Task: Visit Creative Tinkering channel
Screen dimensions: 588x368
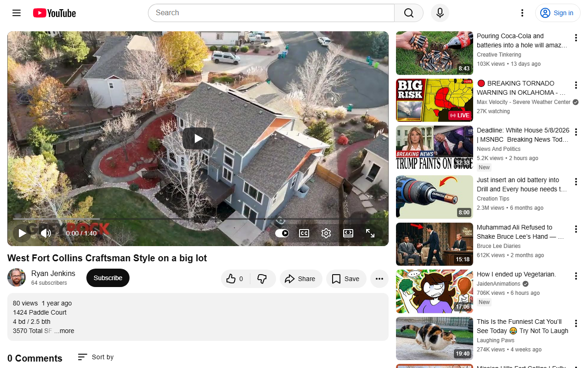Action: [x=499, y=55]
